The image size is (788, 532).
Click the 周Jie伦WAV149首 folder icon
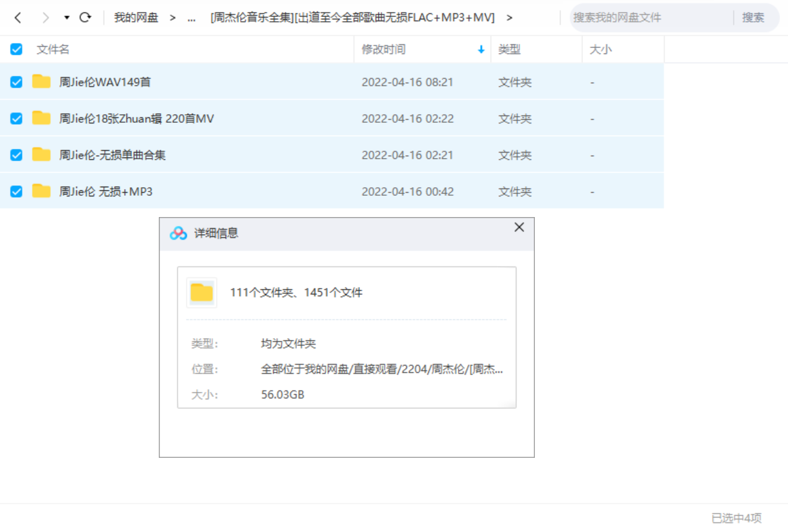point(41,81)
